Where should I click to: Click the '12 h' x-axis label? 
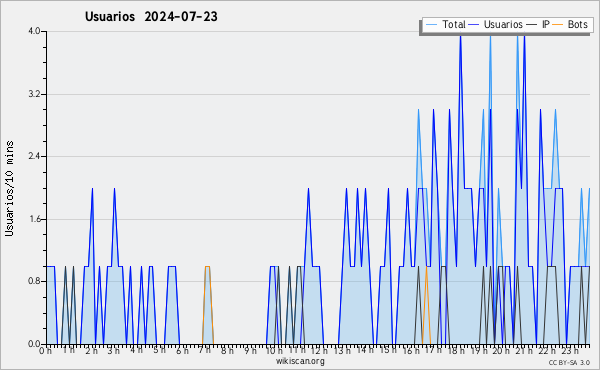tap(319, 351)
